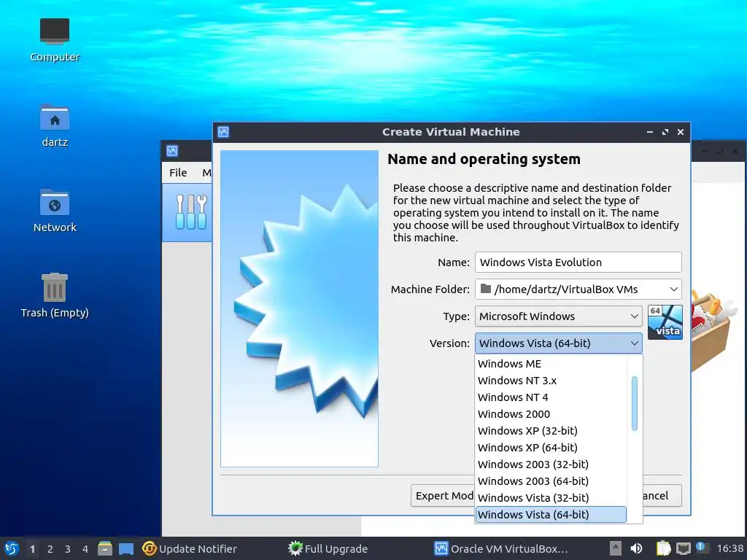Select Windows 2003 (64-bit) from version list

(551, 481)
